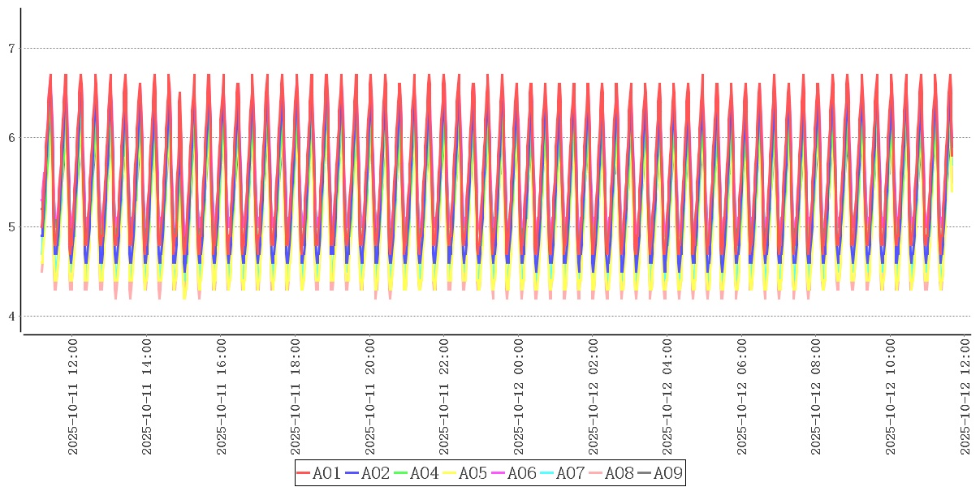Click the y-axis value 4 label
Viewport: 980px width, 487px height.
pyautogui.click(x=11, y=317)
